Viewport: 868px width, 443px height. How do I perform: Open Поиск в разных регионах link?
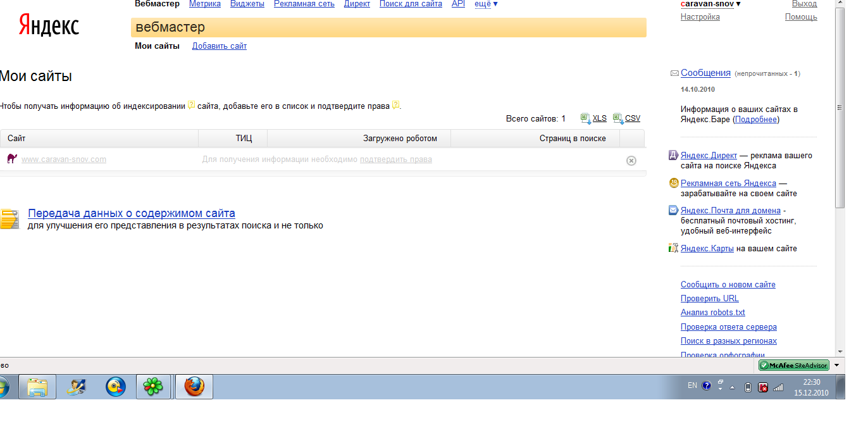pyautogui.click(x=729, y=341)
